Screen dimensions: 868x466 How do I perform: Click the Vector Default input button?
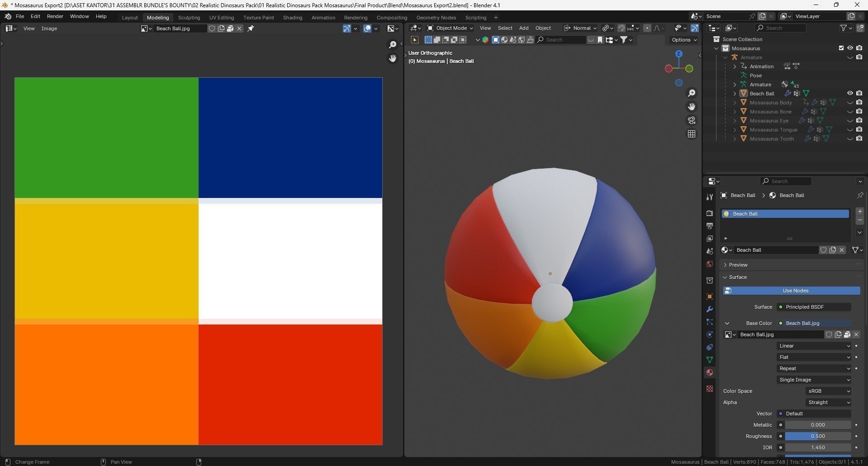click(814, 414)
